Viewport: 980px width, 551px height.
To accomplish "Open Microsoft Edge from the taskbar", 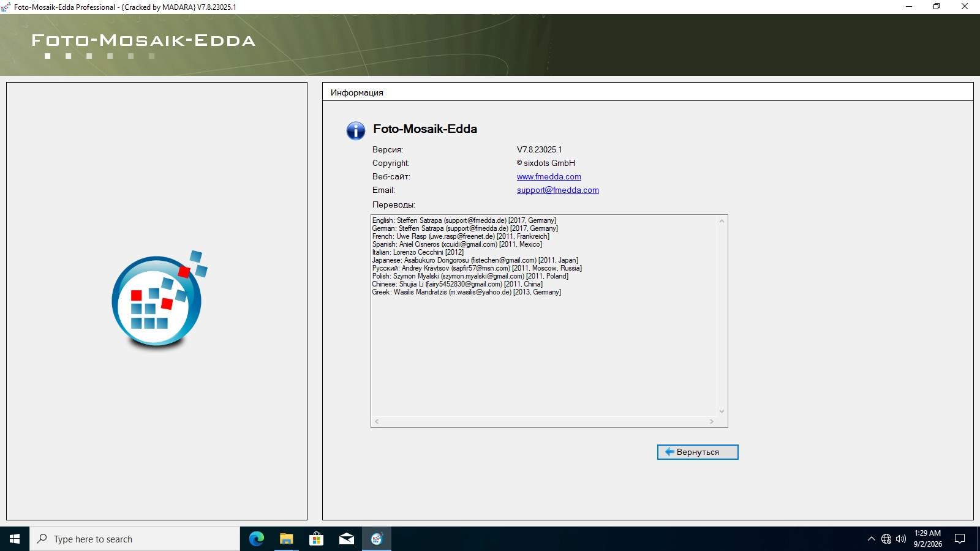I will coord(256,539).
